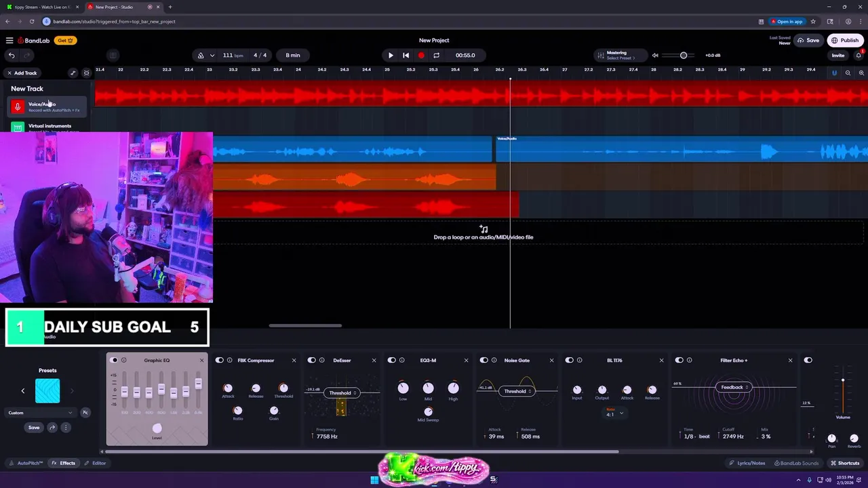Toggle the DeEsser power switch

click(x=312, y=361)
